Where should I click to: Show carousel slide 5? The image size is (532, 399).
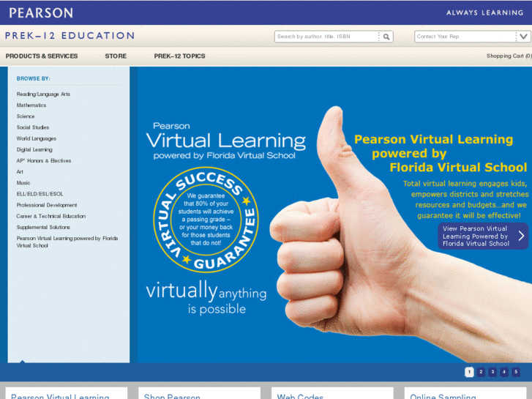[x=516, y=372]
